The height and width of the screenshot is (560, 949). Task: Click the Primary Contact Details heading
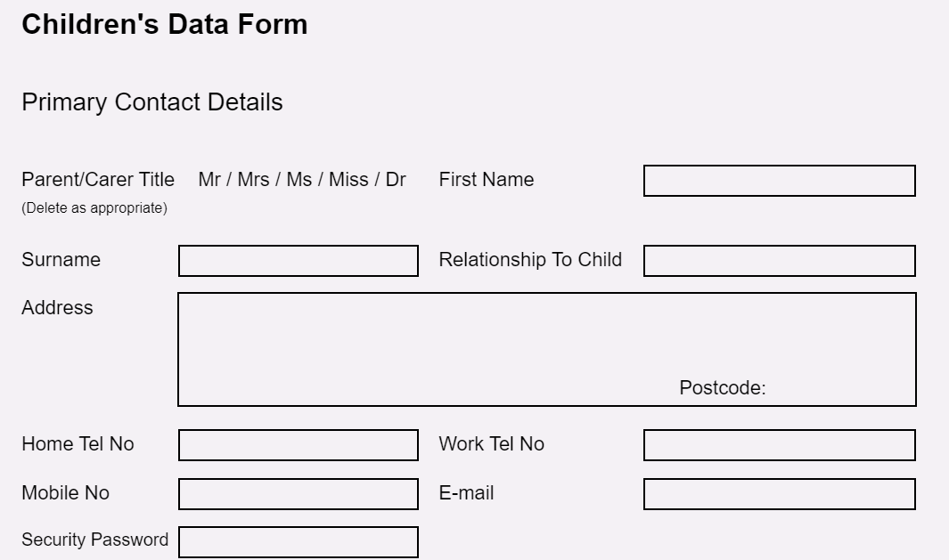151,102
